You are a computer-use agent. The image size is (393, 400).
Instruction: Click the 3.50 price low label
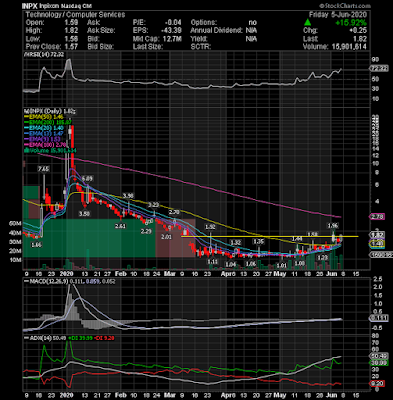84,214
